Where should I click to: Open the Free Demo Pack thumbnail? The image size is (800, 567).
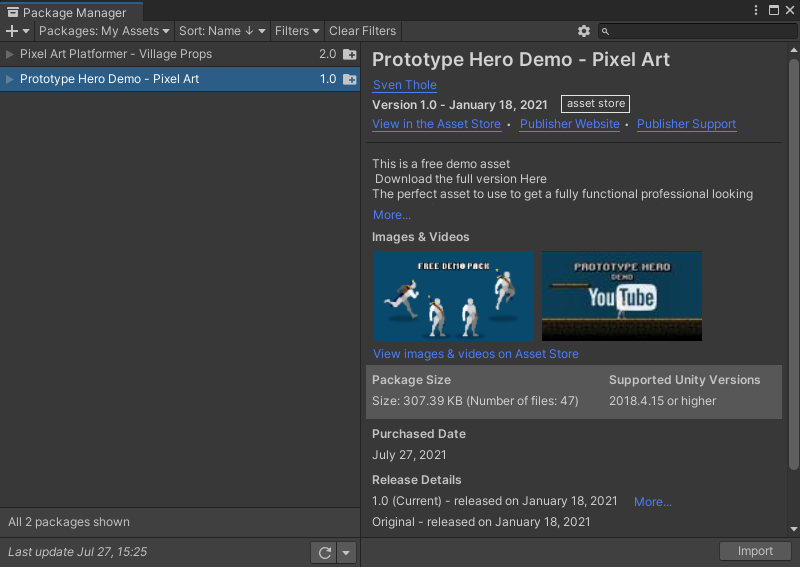[x=454, y=296]
